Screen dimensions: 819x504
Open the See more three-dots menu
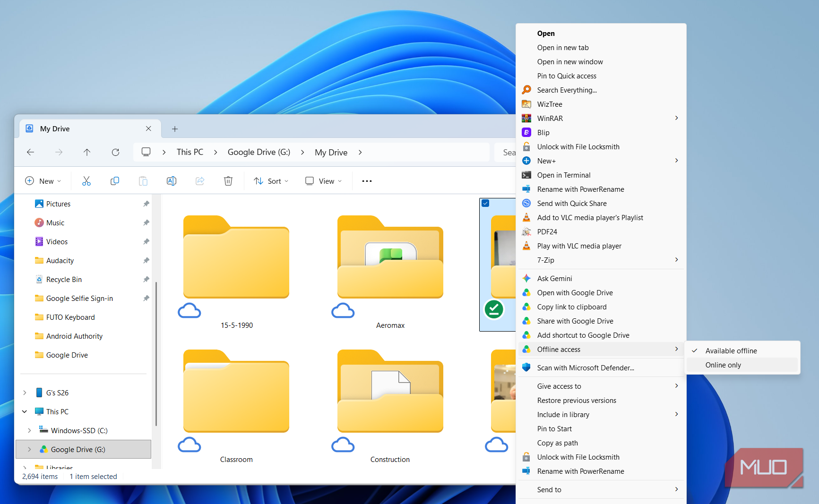pos(367,181)
